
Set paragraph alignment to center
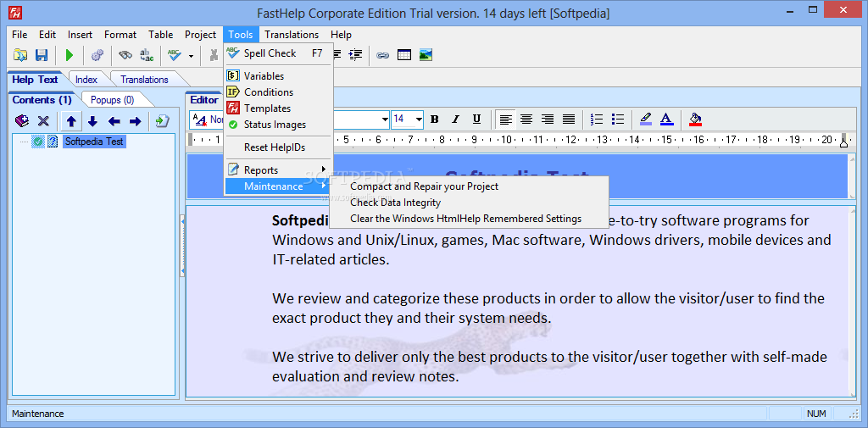pyautogui.click(x=526, y=119)
